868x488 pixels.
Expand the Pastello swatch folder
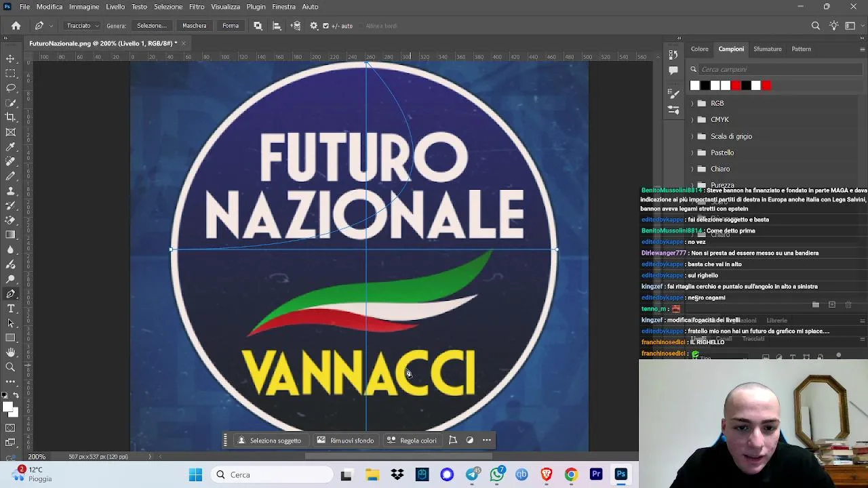pos(692,152)
